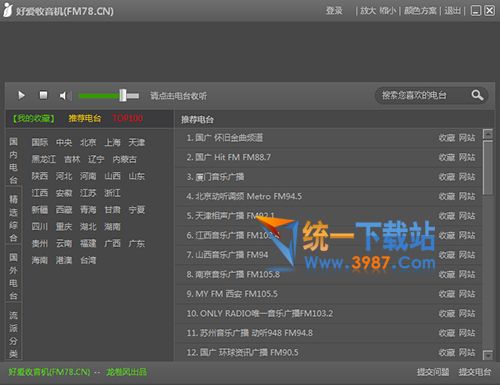This screenshot has height=385, width=500.
Task: Play 苏州音乐广播 动听948 FM94.8
Action: (250, 333)
